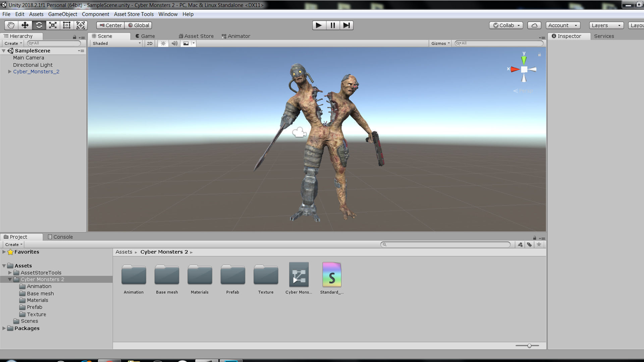
Task: Click the red X axis gizmo cone
Action: coord(515,69)
